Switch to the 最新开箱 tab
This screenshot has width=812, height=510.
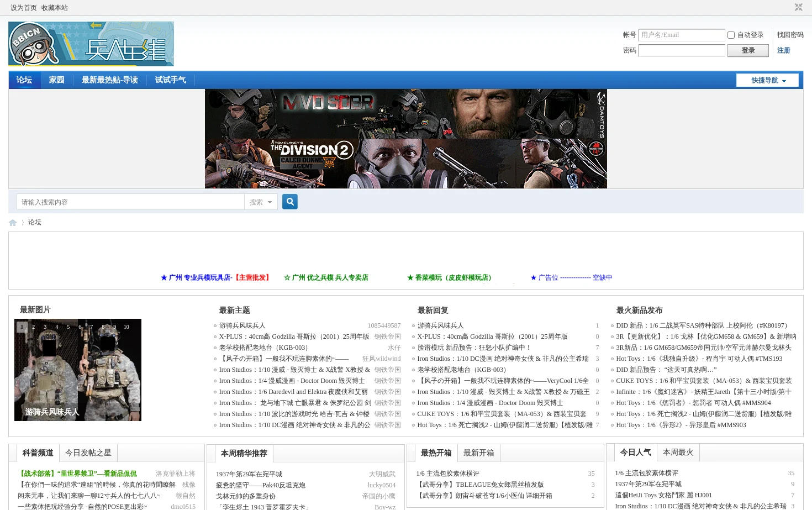point(479,453)
